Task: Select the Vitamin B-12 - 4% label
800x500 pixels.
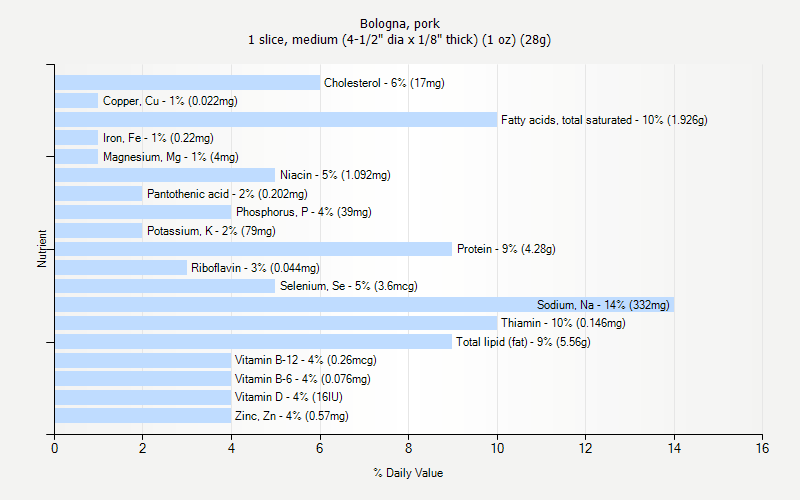Action: [306, 360]
